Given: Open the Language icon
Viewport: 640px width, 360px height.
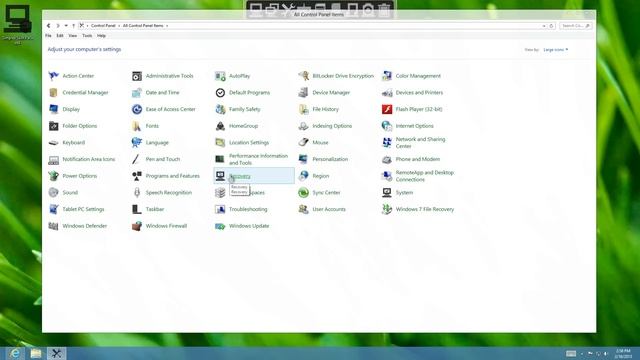Looking at the screenshot, I should click(x=137, y=143).
